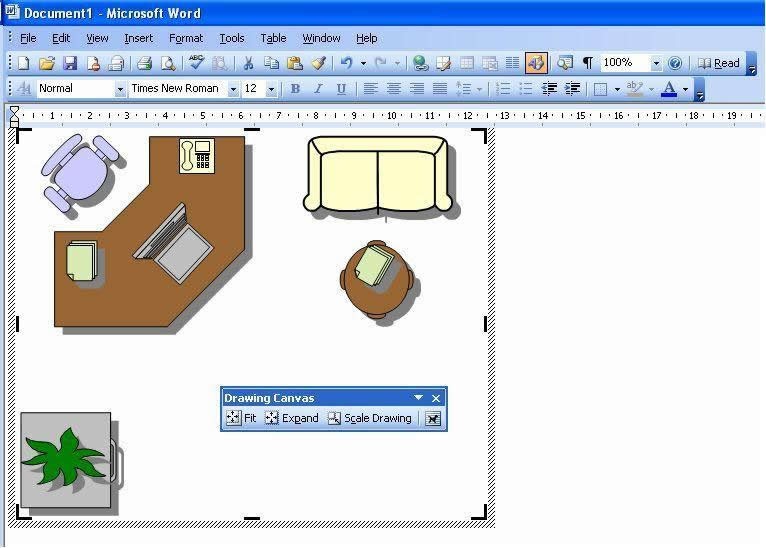Open Tables and Borders toolbar
Viewport: 766px width, 548px height.
tap(443, 63)
